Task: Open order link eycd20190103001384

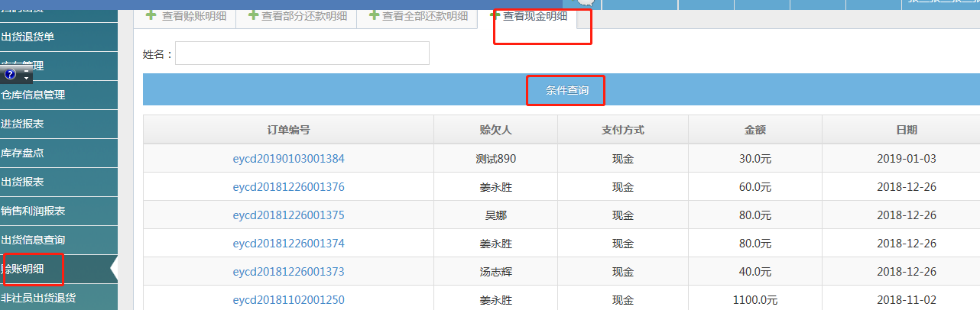Action: 288,159
